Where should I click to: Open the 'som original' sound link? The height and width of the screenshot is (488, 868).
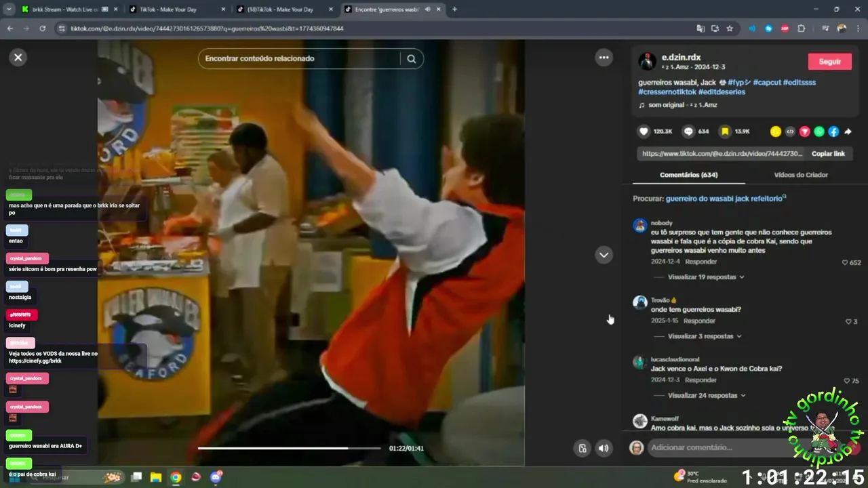coord(682,105)
